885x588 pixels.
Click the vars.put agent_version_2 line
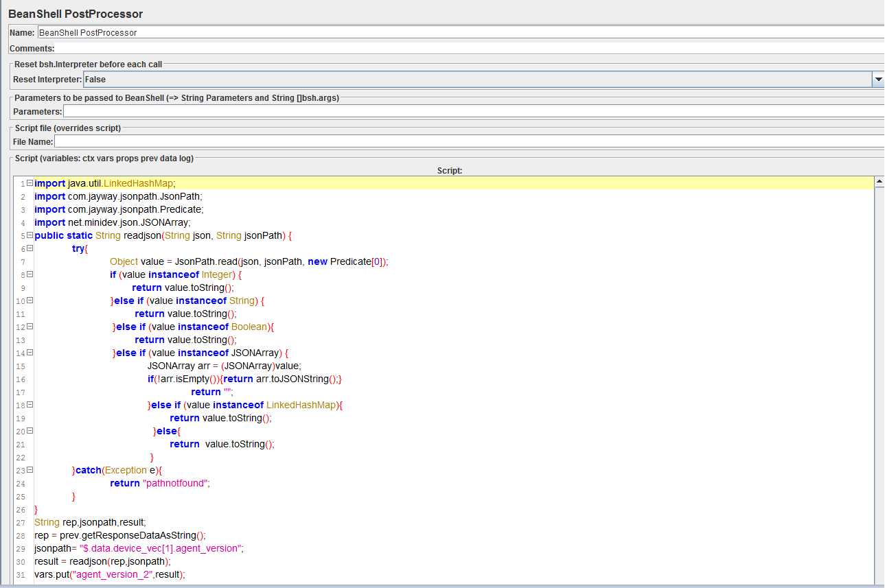[x=110, y=575]
